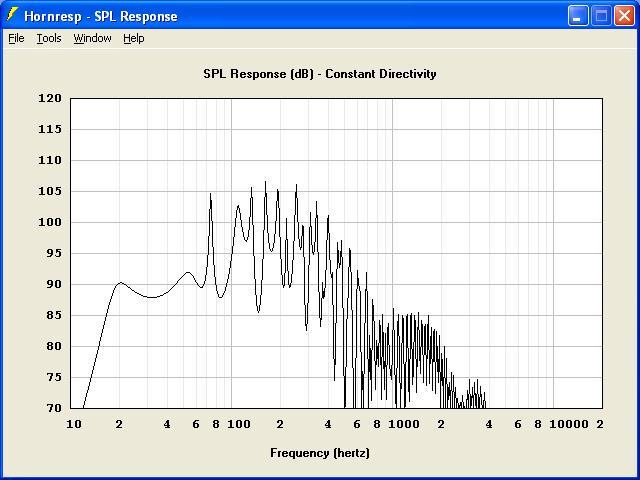Open the File menu

click(x=16, y=38)
